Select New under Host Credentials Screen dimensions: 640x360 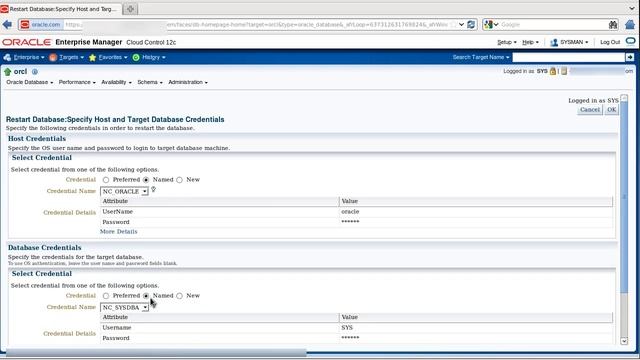click(180, 180)
